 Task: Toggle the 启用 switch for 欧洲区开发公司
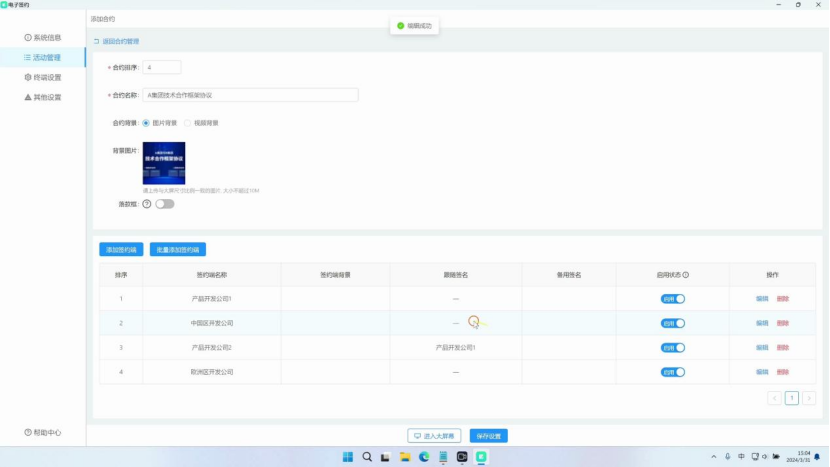[673, 372]
